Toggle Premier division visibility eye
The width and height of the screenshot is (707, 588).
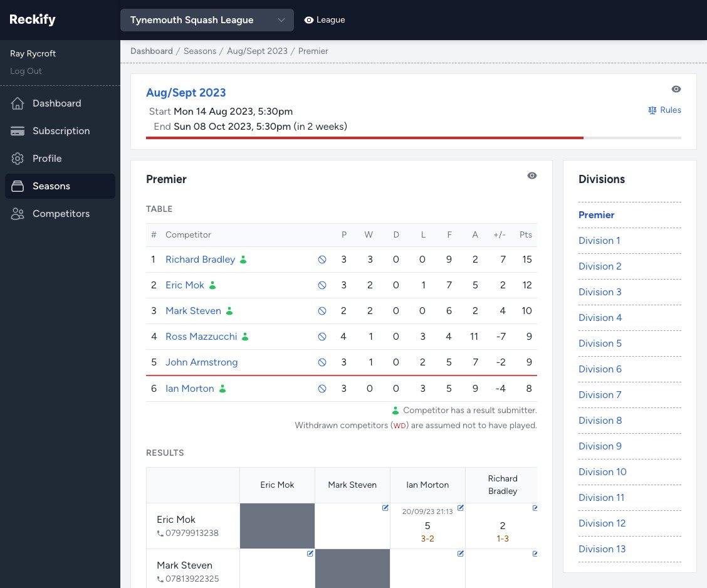click(532, 176)
